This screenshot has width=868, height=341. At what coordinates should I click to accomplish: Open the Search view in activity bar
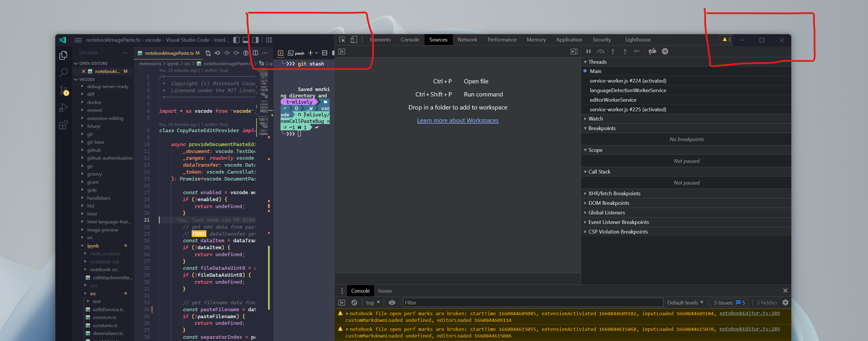pos(63,72)
